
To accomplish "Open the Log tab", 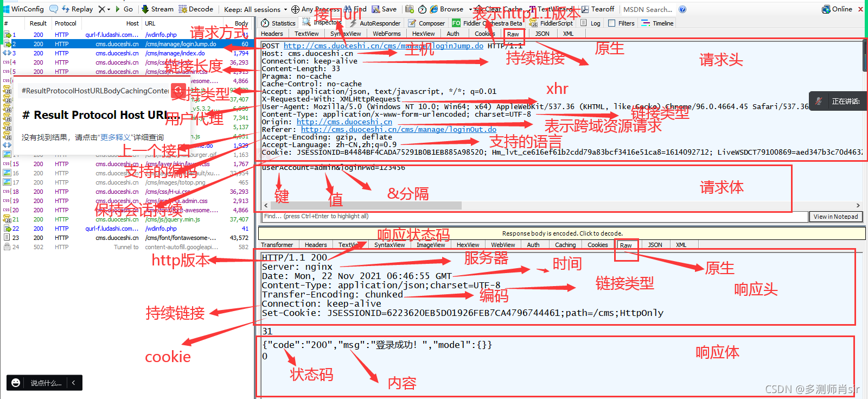I will (590, 23).
